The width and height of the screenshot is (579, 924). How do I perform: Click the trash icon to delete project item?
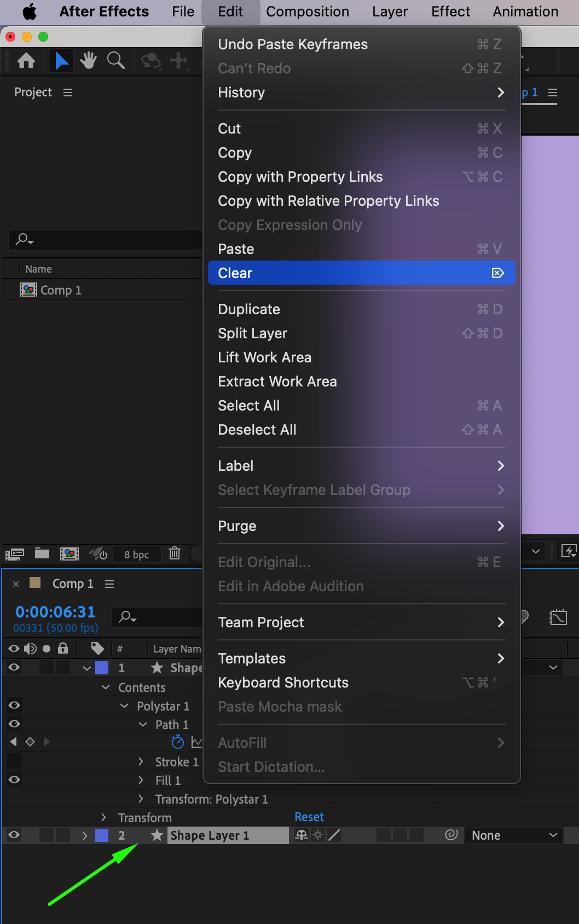click(175, 553)
